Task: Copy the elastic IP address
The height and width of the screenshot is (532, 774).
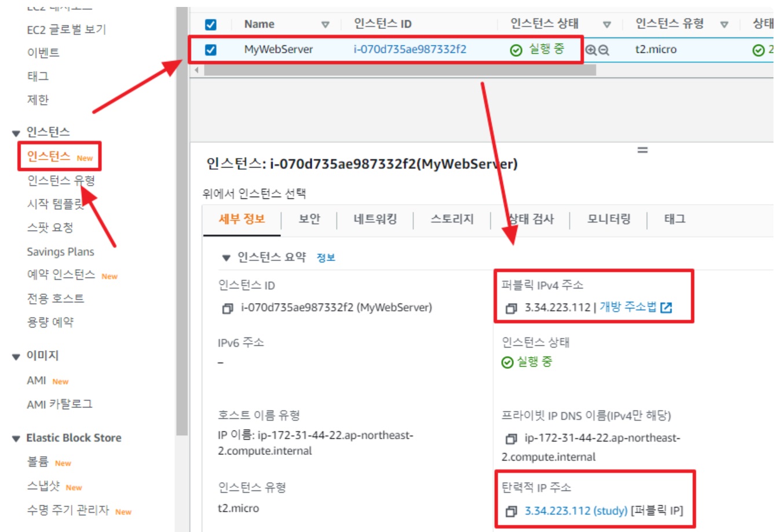Action: pyautogui.click(x=511, y=512)
